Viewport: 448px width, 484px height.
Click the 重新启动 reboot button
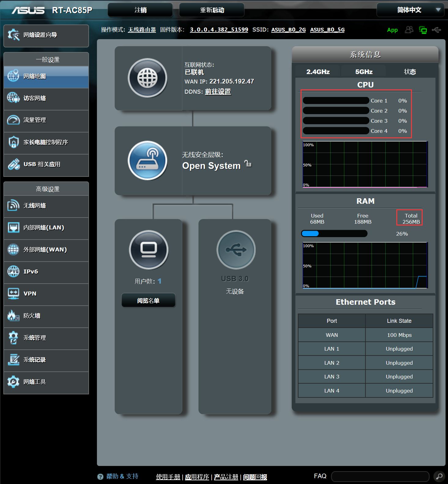(x=212, y=10)
